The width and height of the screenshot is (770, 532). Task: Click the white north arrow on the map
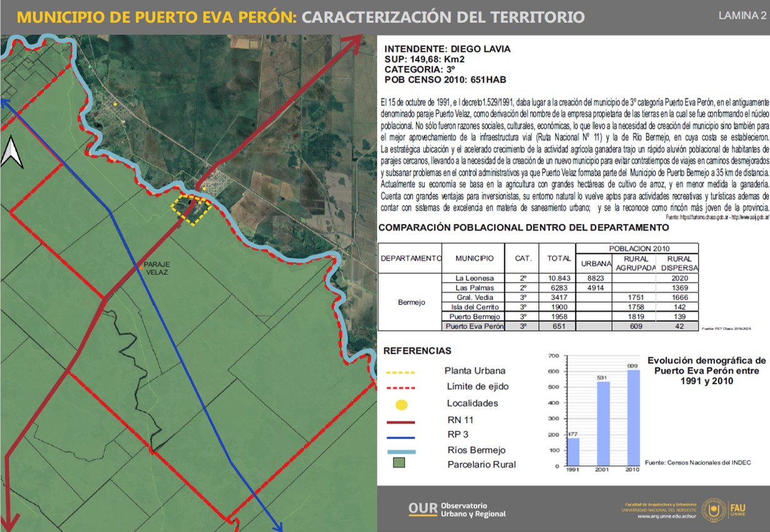[11, 153]
